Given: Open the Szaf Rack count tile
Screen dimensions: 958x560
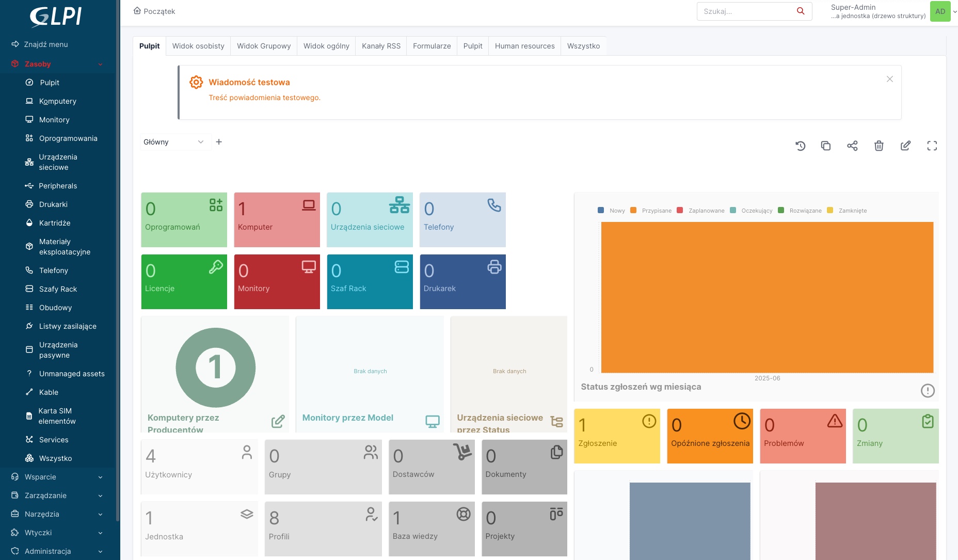Looking at the screenshot, I should pos(370,282).
